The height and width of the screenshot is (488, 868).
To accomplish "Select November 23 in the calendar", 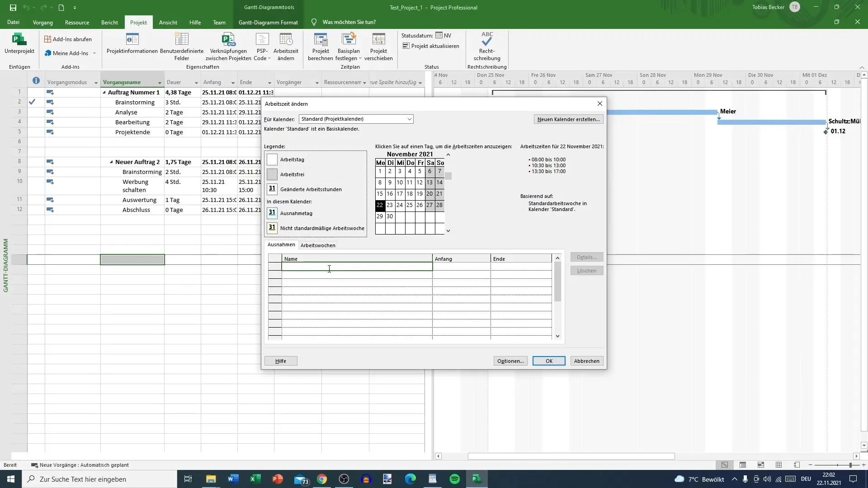I will [x=390, y=205].
